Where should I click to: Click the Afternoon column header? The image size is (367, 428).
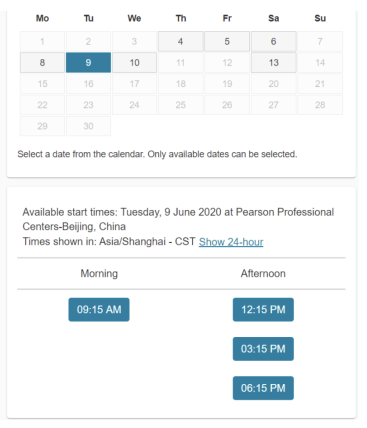263,273
